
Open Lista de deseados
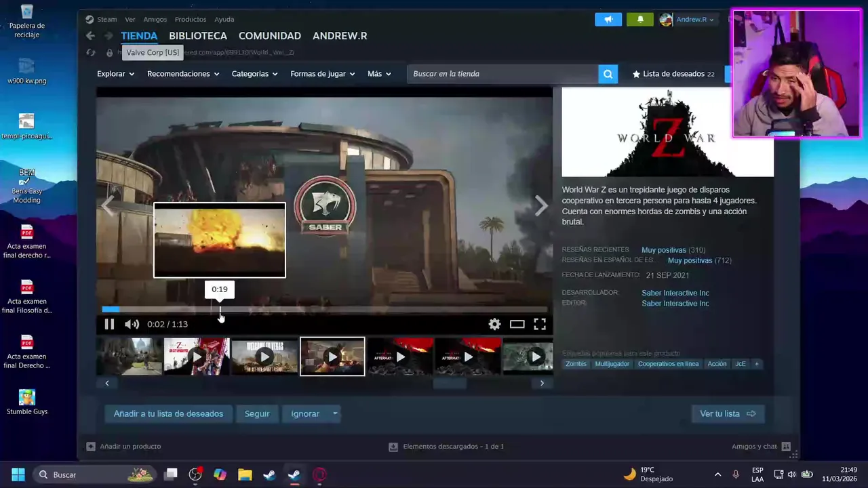673,74
